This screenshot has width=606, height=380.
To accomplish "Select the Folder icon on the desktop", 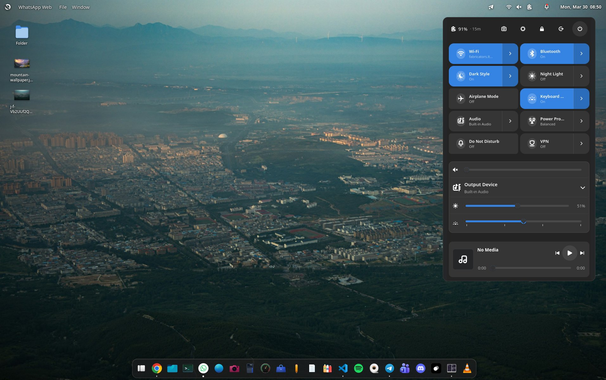I will pos(22,35).
